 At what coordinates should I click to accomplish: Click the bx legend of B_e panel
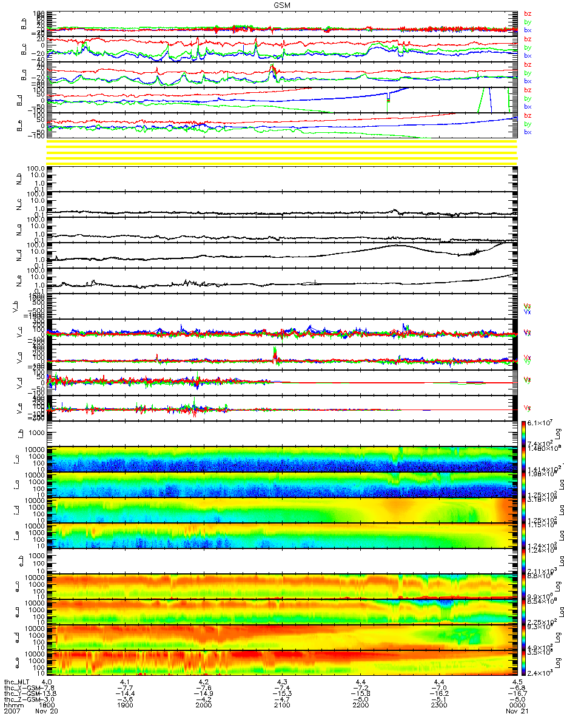click(528, 132)
